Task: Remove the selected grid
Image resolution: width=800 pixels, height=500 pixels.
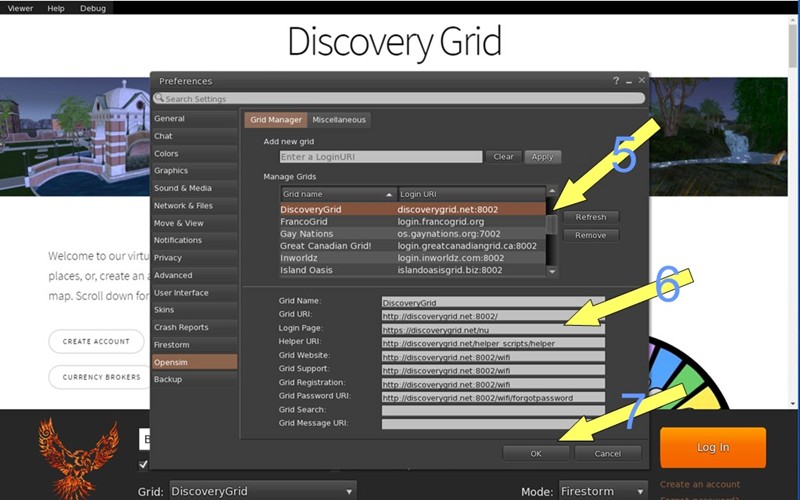Action: click(x=591, y=235)
